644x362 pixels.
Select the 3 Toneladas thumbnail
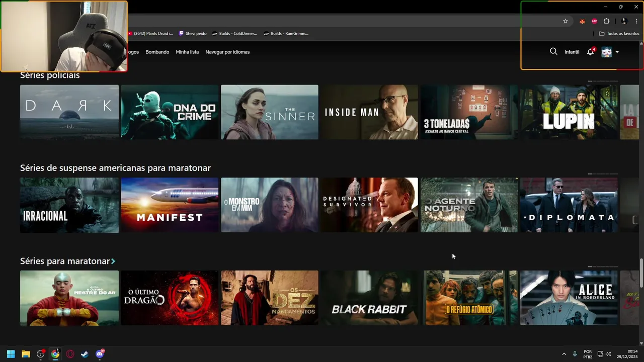(469, 112)
